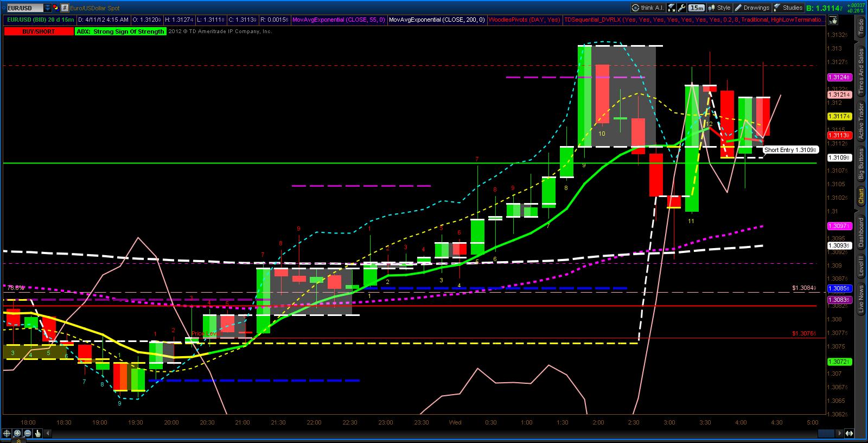Viewport: 868px width, 443px height.
Task: Select the pan hand tool icon
Action: click(38, 433)
